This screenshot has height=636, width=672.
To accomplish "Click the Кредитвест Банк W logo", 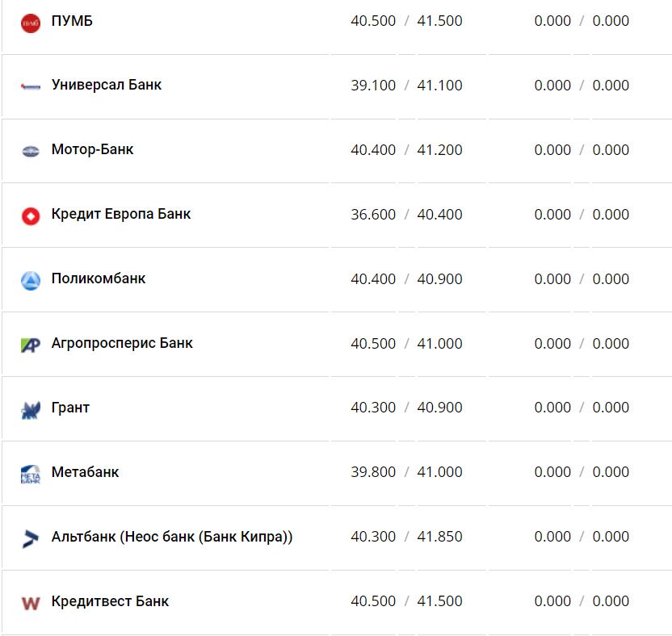I will coord(31,602).
